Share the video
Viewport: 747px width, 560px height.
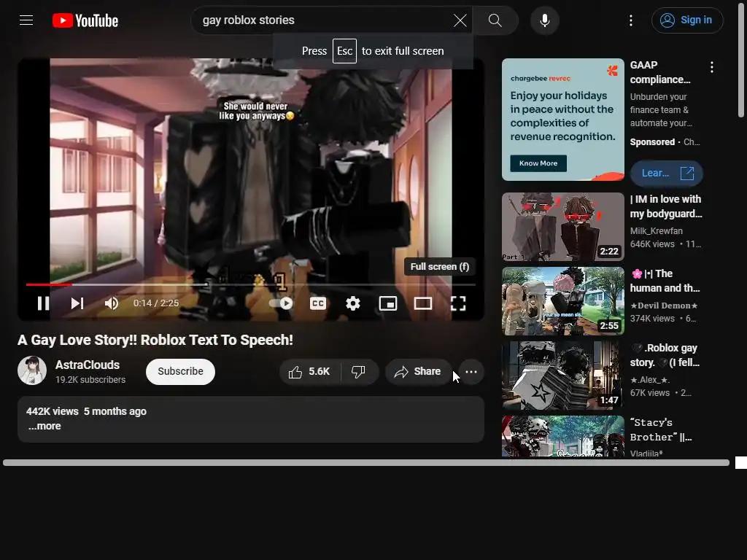[418, 371]
